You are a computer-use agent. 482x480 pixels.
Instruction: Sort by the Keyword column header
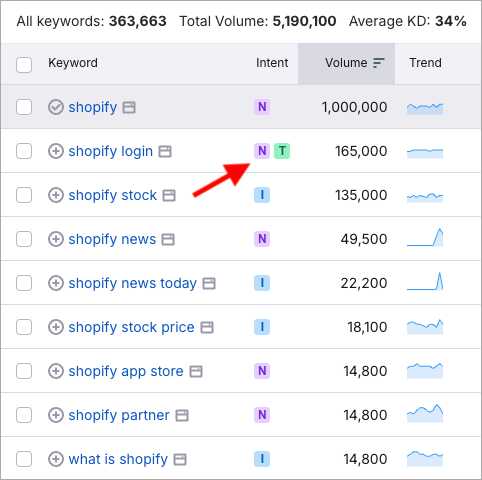coord(73,63)
